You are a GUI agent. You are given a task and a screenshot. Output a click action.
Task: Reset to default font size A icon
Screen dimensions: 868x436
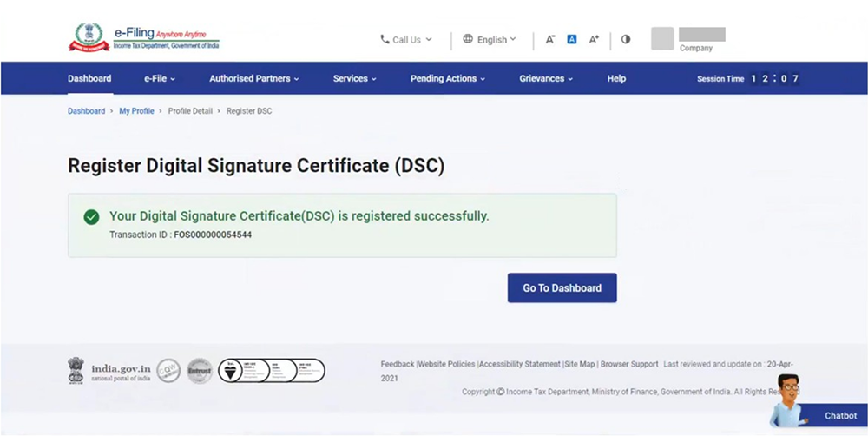pyautogui.click(x=572, y=39)
